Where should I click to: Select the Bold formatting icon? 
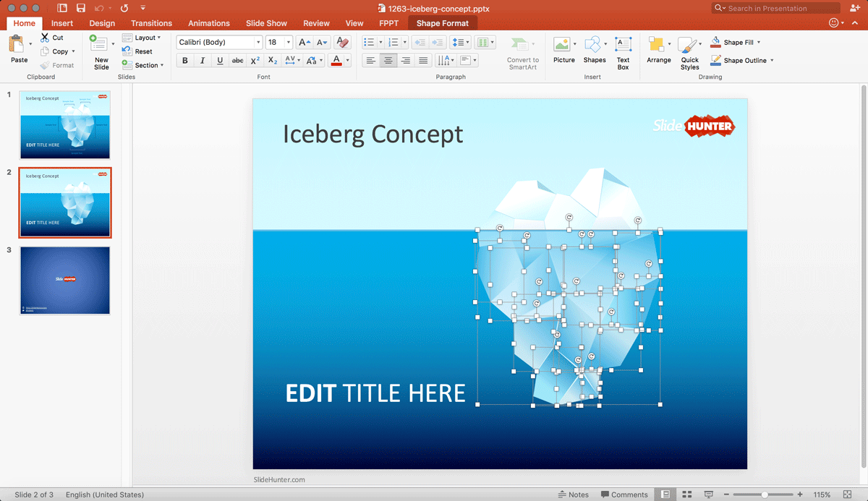pos(184,60)
